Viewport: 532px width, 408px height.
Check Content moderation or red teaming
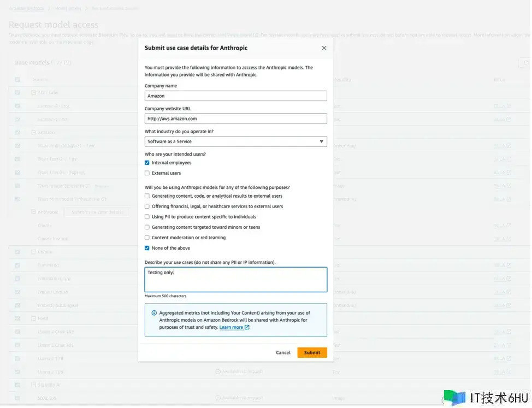pyautogui.click(x=147, y=238)
